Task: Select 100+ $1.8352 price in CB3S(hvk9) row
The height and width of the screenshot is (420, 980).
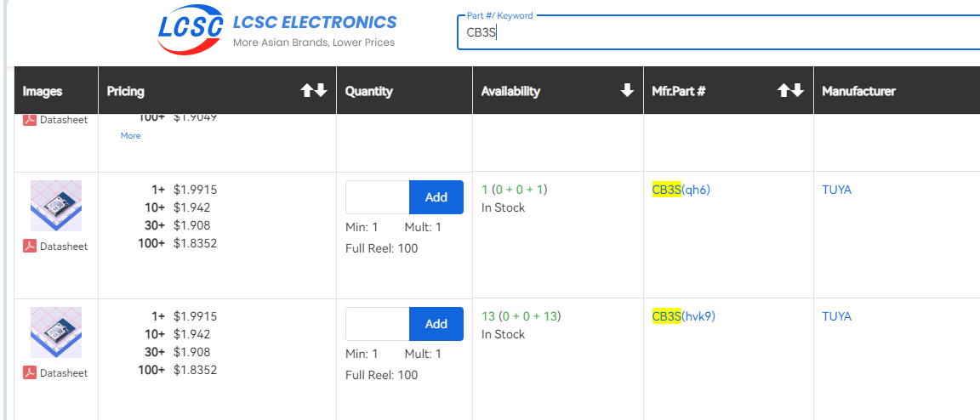Action: (178, 369)
